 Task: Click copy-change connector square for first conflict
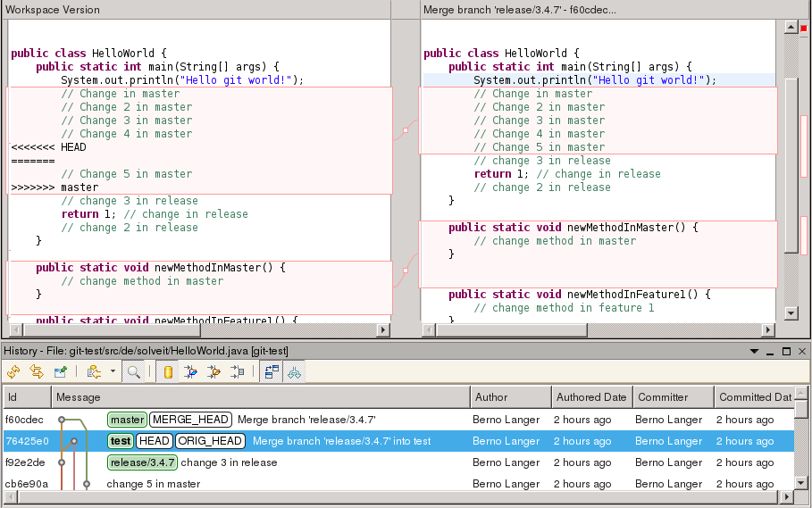coord(406,130)
